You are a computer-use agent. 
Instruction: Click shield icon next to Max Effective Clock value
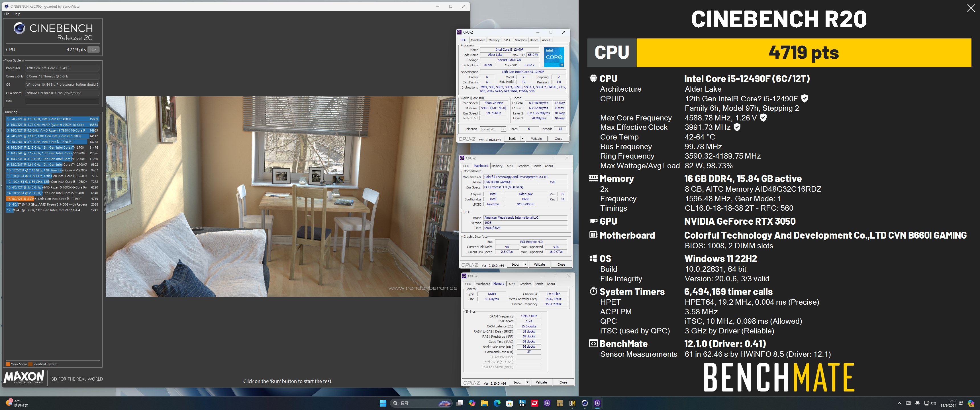pyautogui.click(x=737, y=127)
